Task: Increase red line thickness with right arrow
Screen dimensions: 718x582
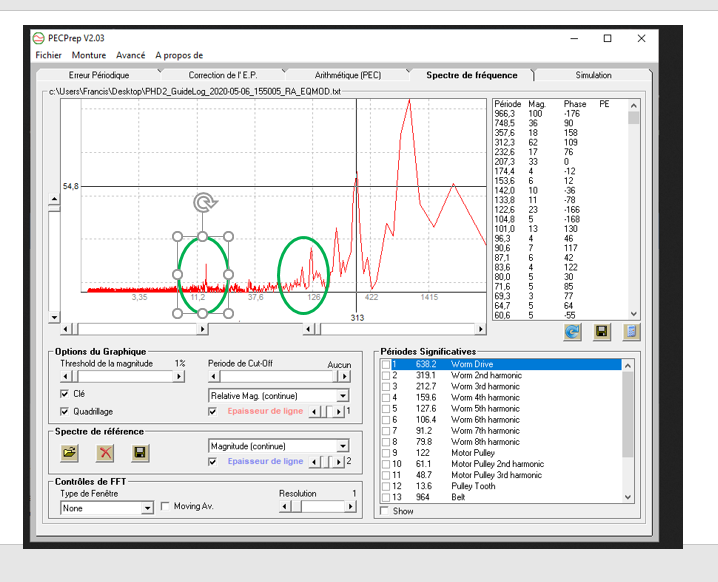Action: pyautogui.click(x=339, y=412)
